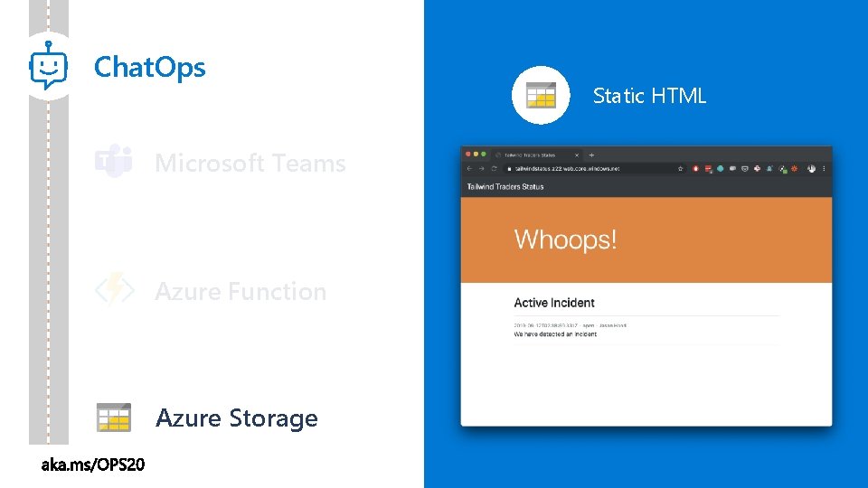Click the green maximize window dot
868x488 pixels.
tap(483, 155)
